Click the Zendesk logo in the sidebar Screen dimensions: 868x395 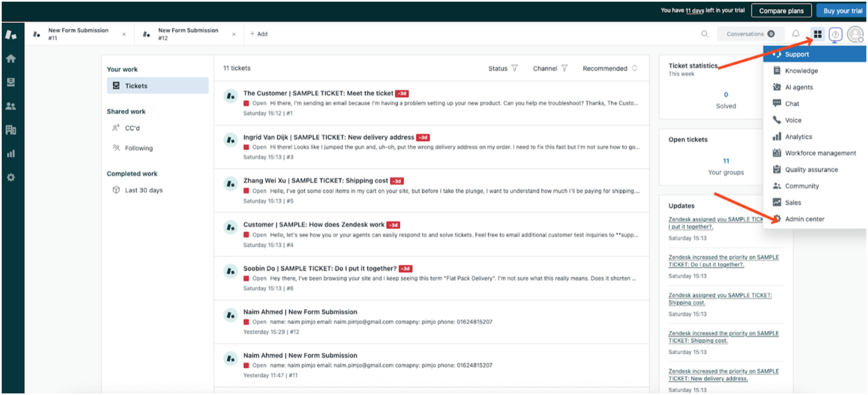click(11, 34)
